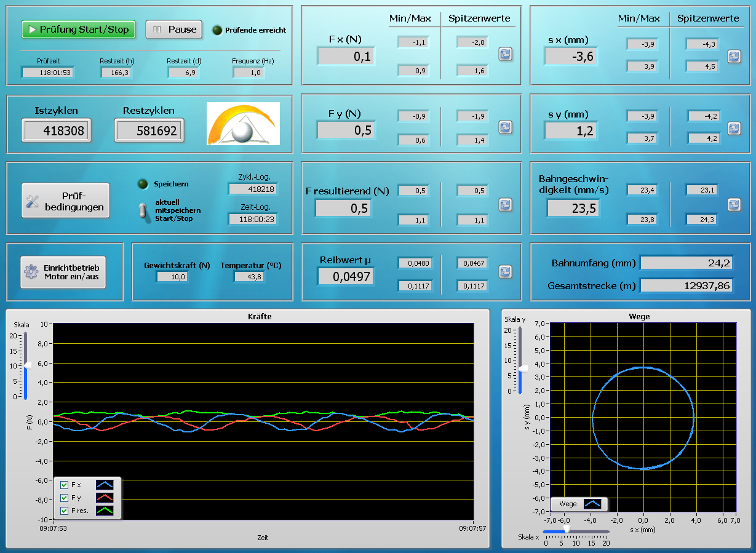The width and height of the screenshot is (756, 553).
Task: Click the refresh icon for s y (mm)
Action: click(734, 128)
